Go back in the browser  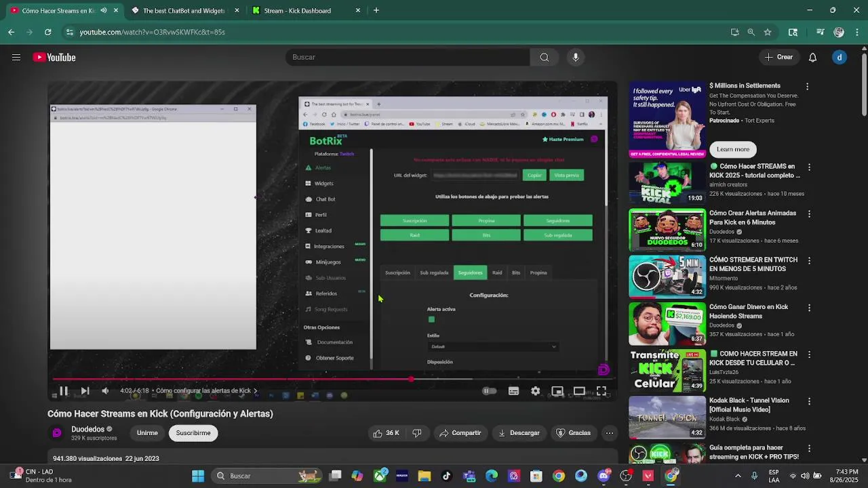(x=11, y=32)
